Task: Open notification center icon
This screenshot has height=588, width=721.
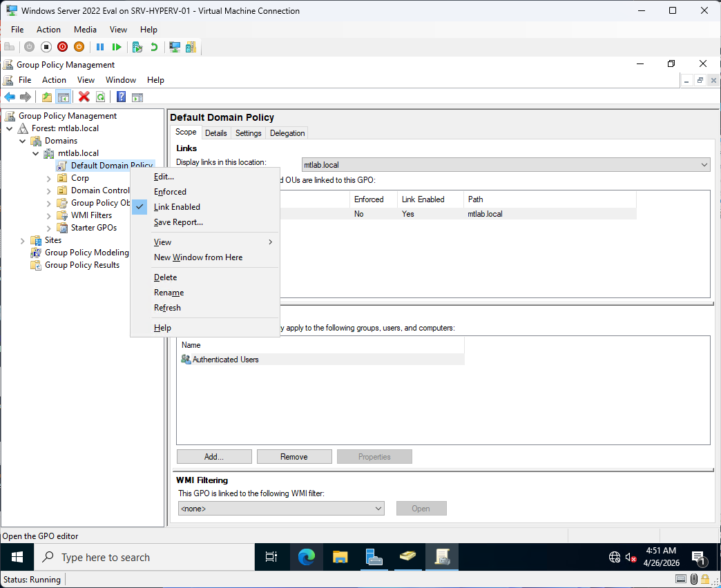Action: [700, 558]
